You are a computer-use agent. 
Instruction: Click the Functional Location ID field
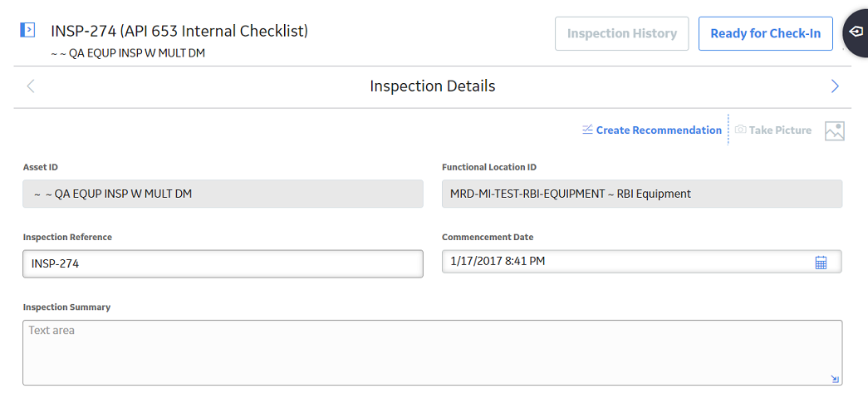pyautogui.click(x=642, y=194)
